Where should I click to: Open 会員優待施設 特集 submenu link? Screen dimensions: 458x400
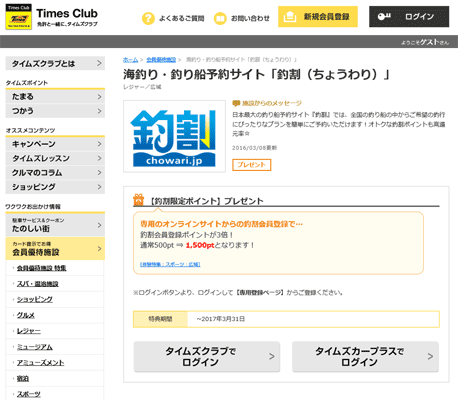pos(42,268)
